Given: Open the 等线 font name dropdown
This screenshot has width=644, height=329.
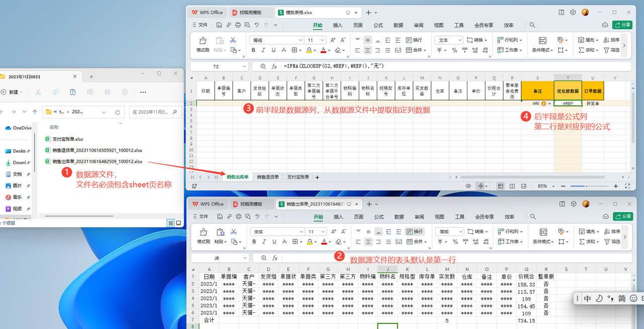Looking at the screenshot, I should point(301,40).
